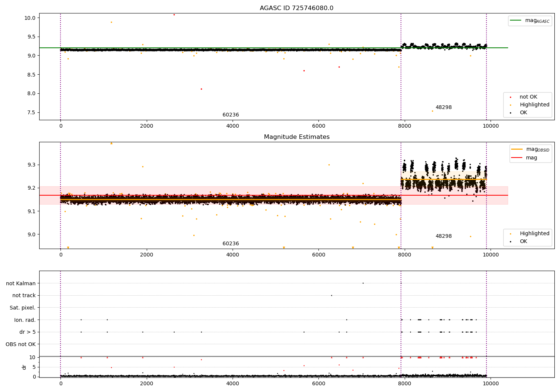Viewport: 560px width, 392px height.
Task: Click the '9.3' y-axis tick label
Action: tap(31, 165)
